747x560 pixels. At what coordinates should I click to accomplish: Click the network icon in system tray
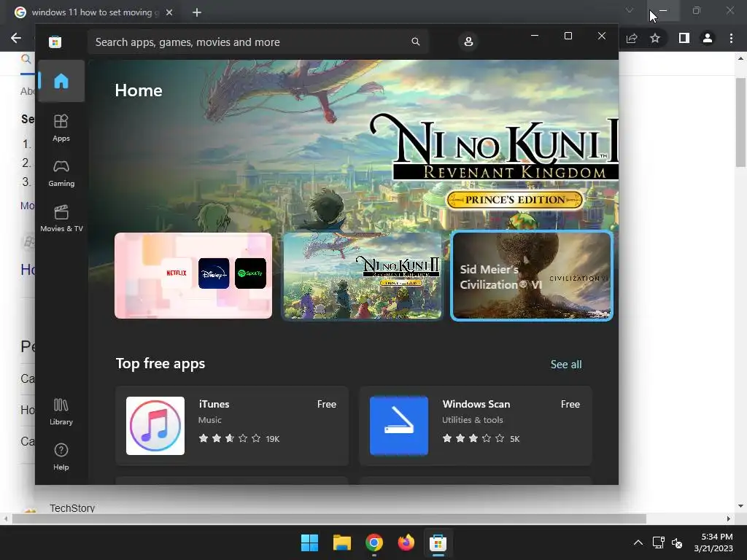point(659,542)
